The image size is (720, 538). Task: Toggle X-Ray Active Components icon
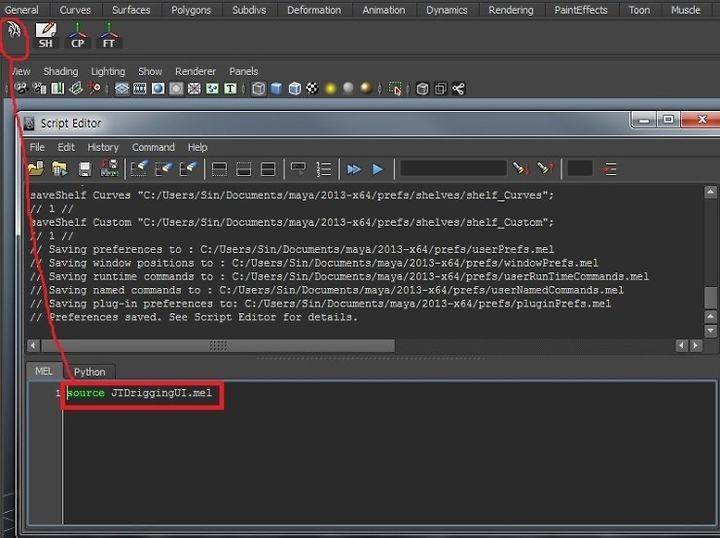point(440,89)
